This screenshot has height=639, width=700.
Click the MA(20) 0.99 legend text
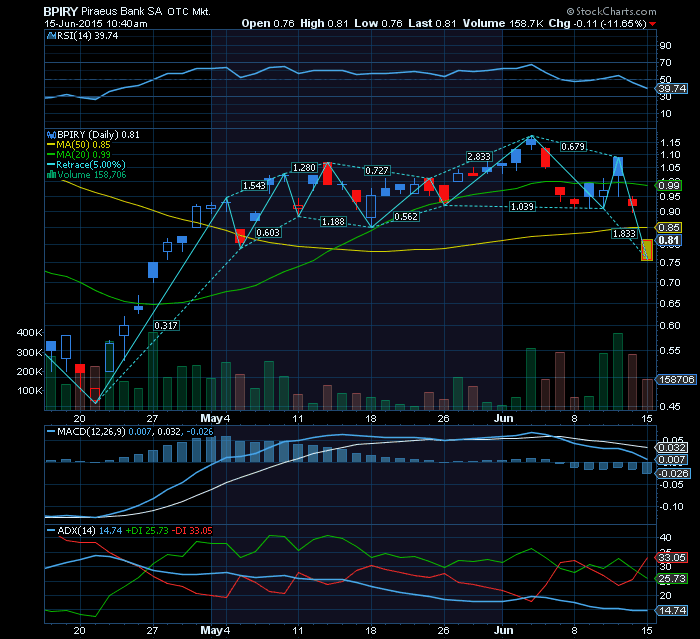click(x=83, y=155)
